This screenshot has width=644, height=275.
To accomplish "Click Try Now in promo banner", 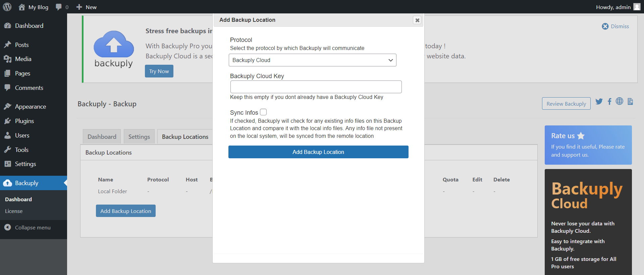I will [159, 71].
